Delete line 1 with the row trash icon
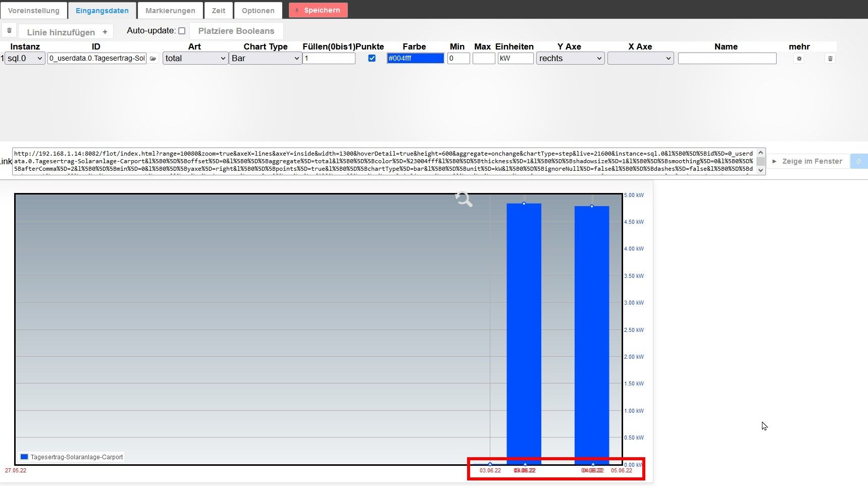The width and height of the screenshot is (868, 486). (830, 59)
